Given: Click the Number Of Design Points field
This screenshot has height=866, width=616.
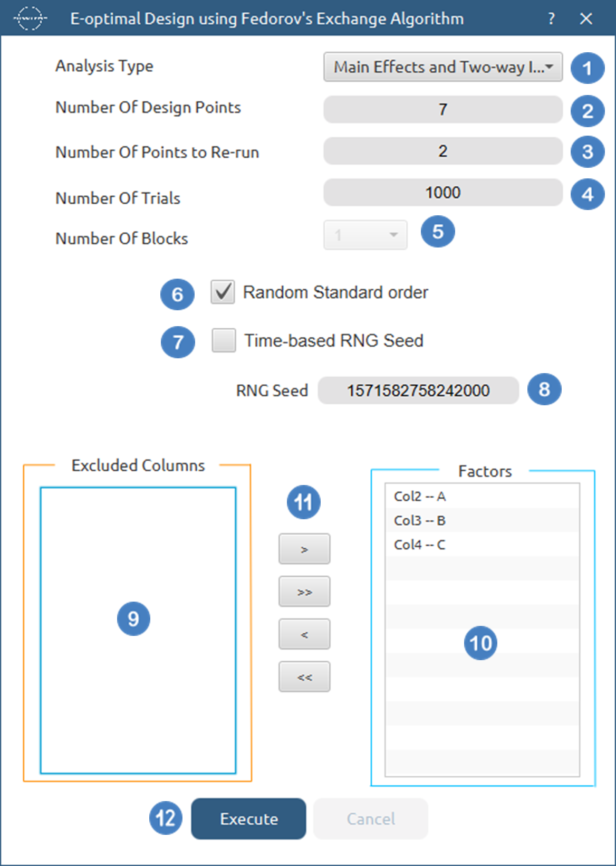Looking at the screenshot, I should 442,109.
